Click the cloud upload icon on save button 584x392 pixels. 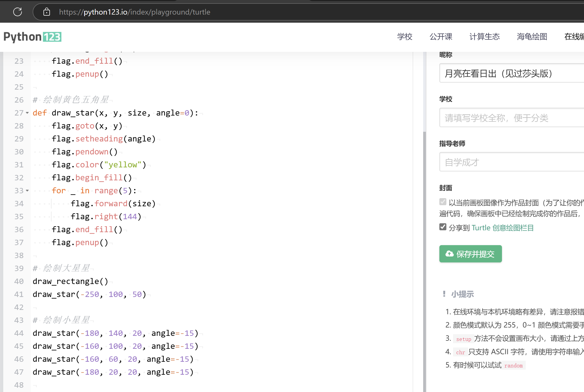pyautogui.click(x=449, y=254)
